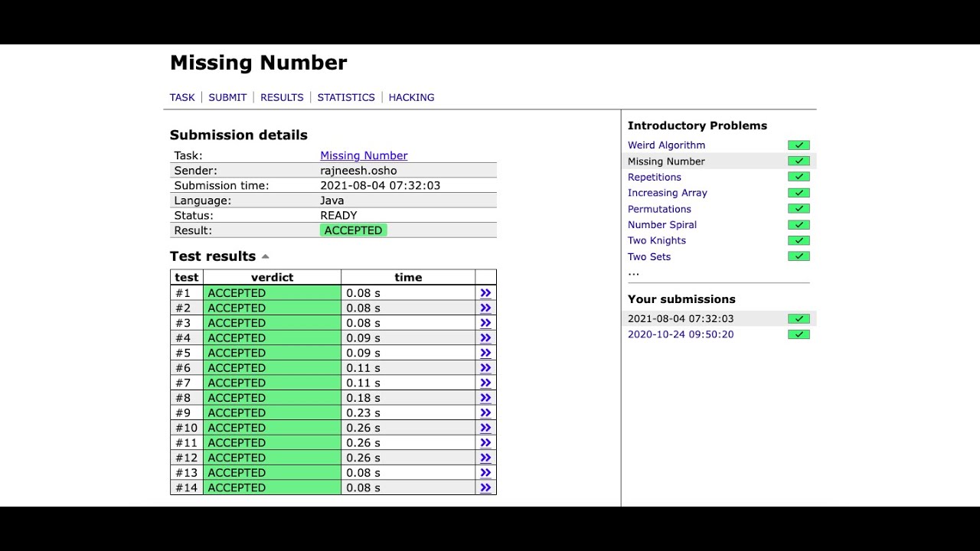Open test #12 details arrow icon
The height and width of the screenshot is (551, 980).
[x=485, y=458]
